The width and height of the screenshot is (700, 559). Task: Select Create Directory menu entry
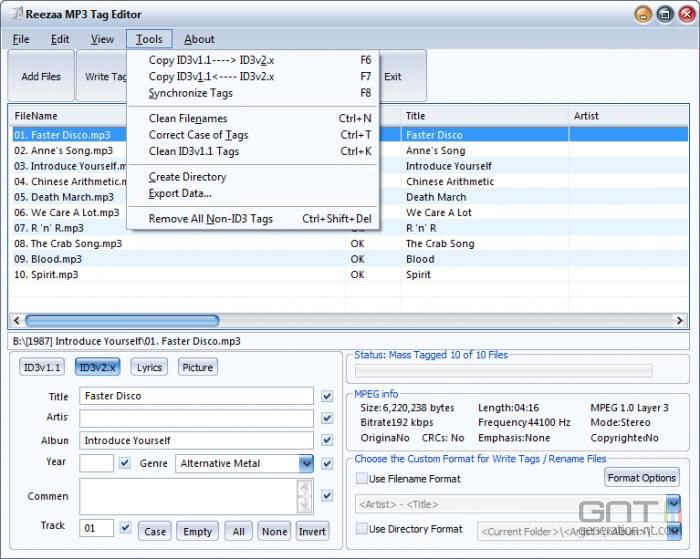[x=254, y=177]
